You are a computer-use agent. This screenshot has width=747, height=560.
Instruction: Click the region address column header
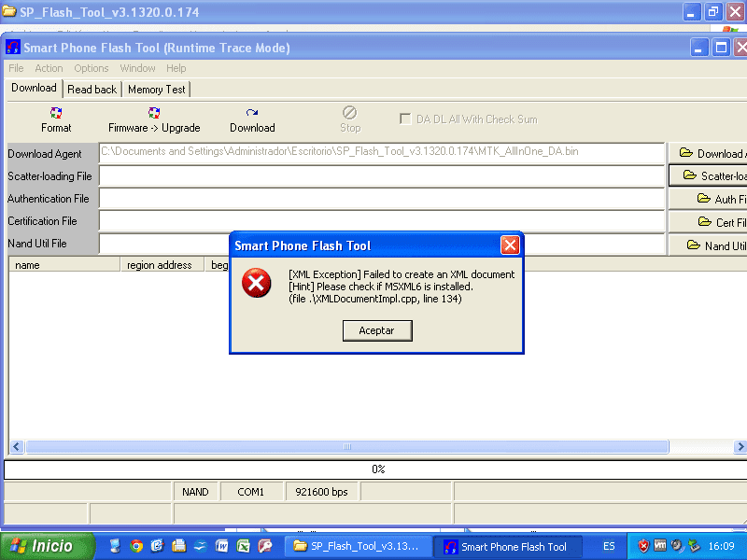[x=162, y=265]
